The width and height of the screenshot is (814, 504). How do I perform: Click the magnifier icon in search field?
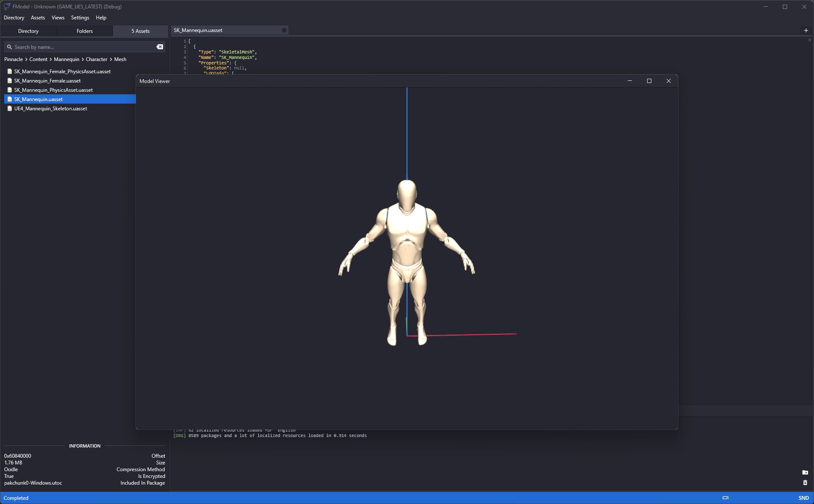[x=9, y=47]
